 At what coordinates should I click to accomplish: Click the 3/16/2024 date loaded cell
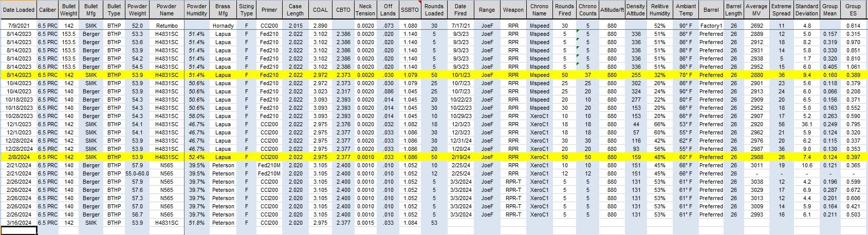(19, 223)
